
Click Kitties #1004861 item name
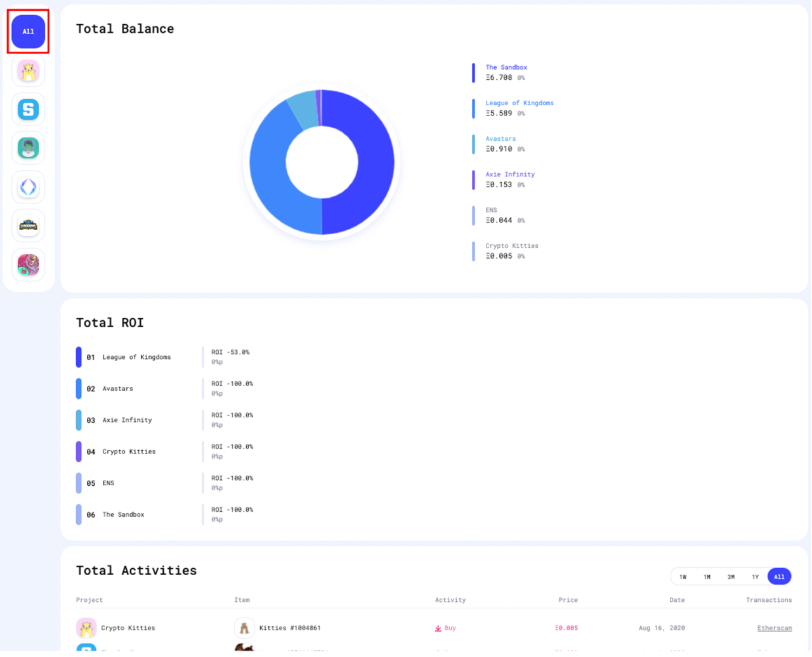click(x=290, y=628)
